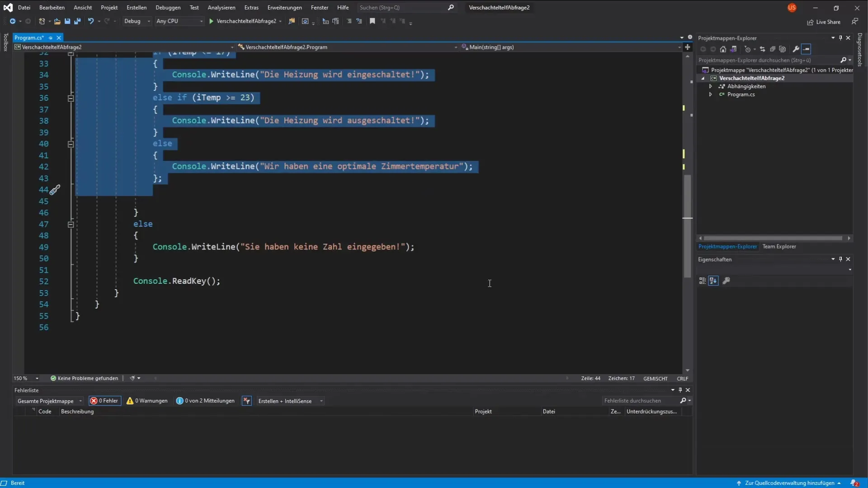Image resolution: width=868 pixels, height=488 pixels.
Task: Click the Navigate Backward arrow icon
Action: click(13, 21)
